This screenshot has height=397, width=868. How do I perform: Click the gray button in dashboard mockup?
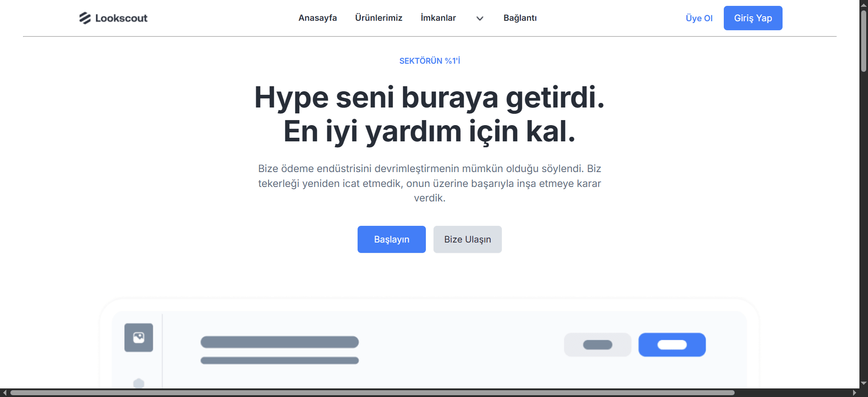598,345
